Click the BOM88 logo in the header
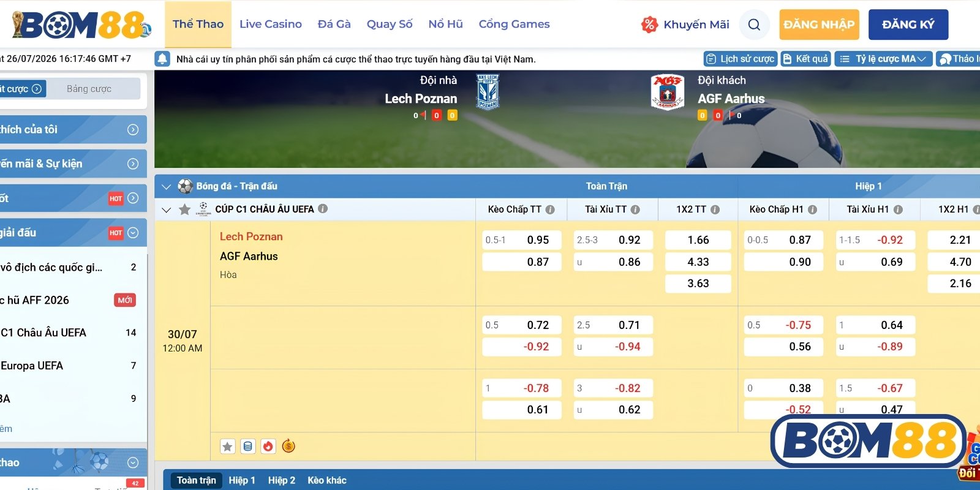Viewport: 980px width, 490px height. [x=82, y=24]
